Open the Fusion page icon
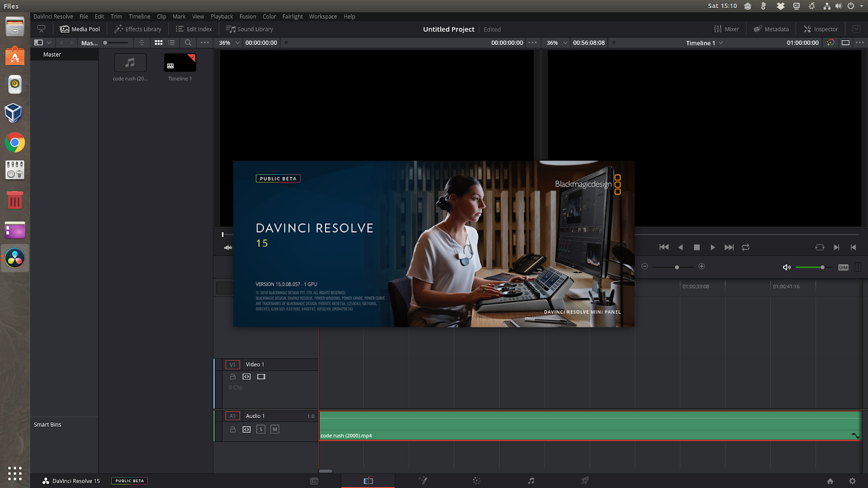868x488 pixels. 423,481
